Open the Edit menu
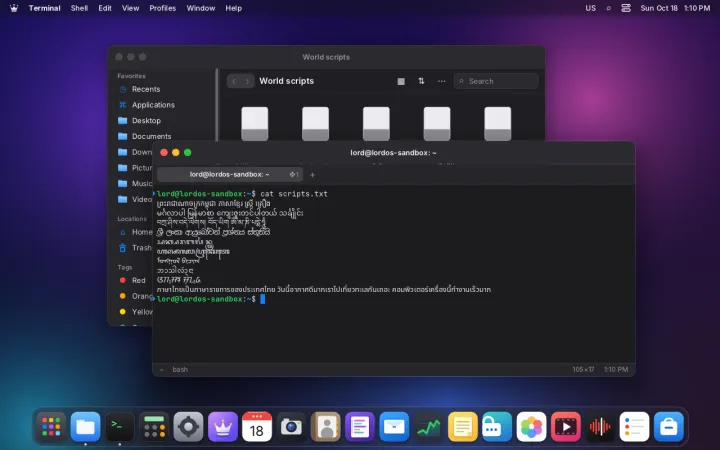Image resolution: width=720 pixels, height=450 pixels. point(105,8)
